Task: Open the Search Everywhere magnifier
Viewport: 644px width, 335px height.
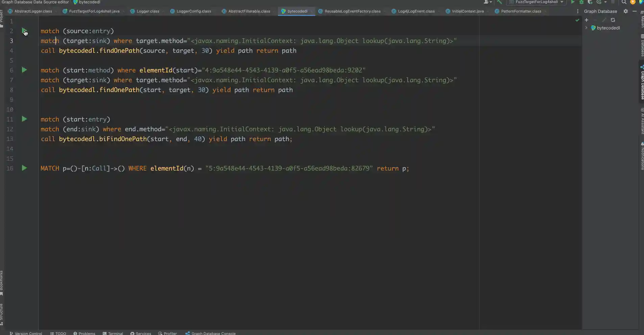Action: click(624, 2)
